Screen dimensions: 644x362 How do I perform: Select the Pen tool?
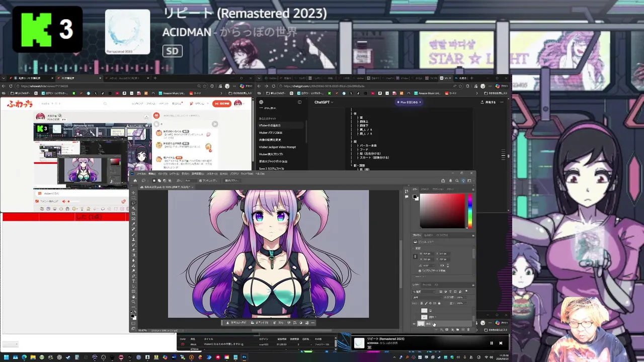[133, 276]
